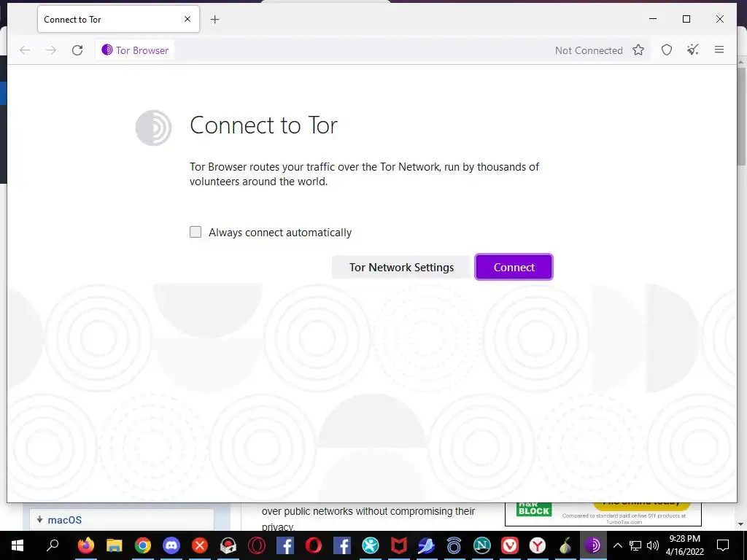
Task: Open Tor Network Settings
Action: tap(401, 267)
